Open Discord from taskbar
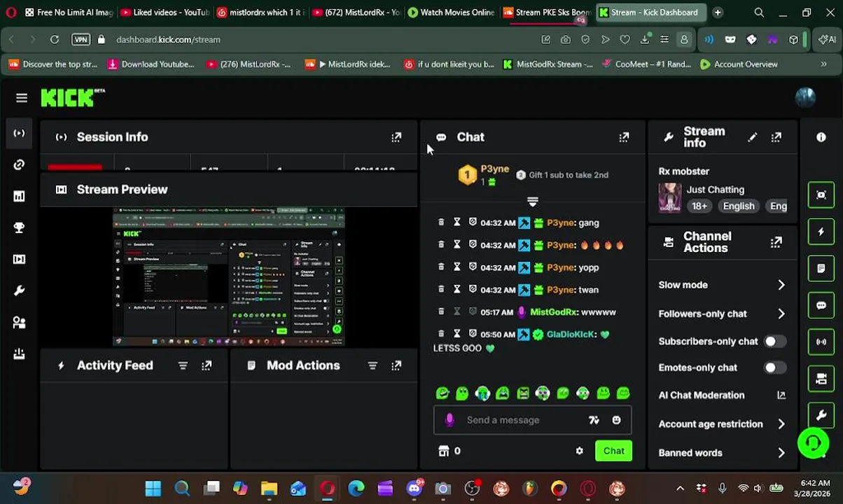The image size is (843, 504). point(414,489)
